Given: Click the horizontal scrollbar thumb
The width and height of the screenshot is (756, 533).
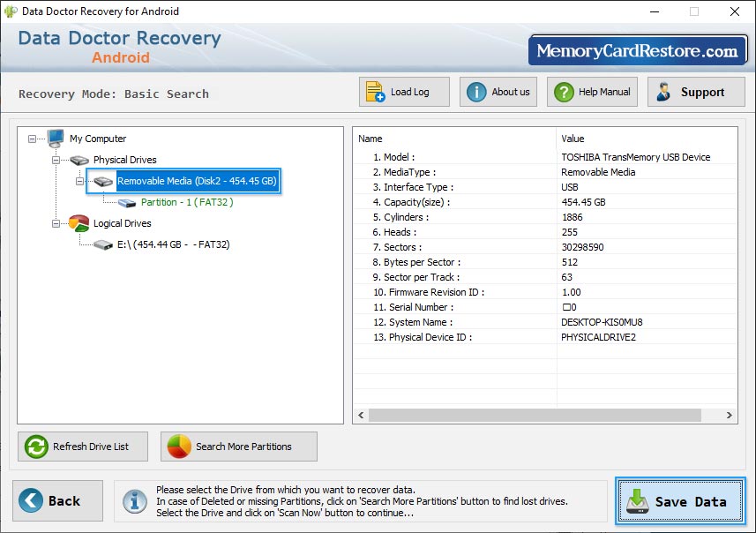Looking at the screenshot, I should click(535, 415).
